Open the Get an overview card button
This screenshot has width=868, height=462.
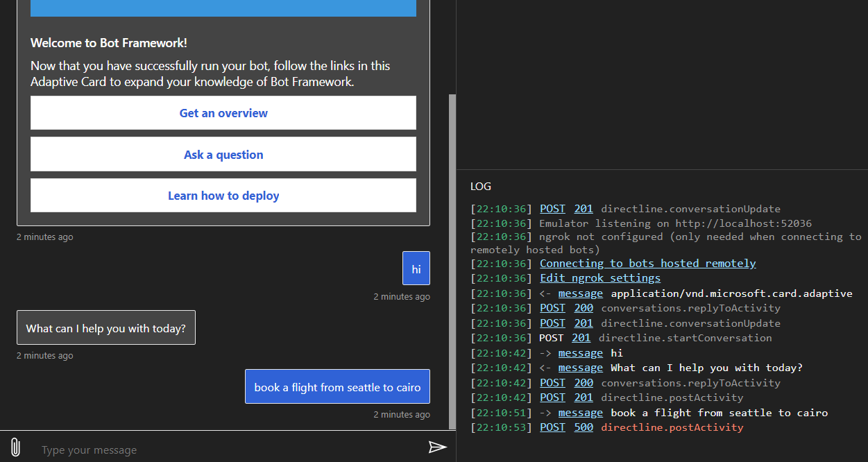tap(223, 113)
